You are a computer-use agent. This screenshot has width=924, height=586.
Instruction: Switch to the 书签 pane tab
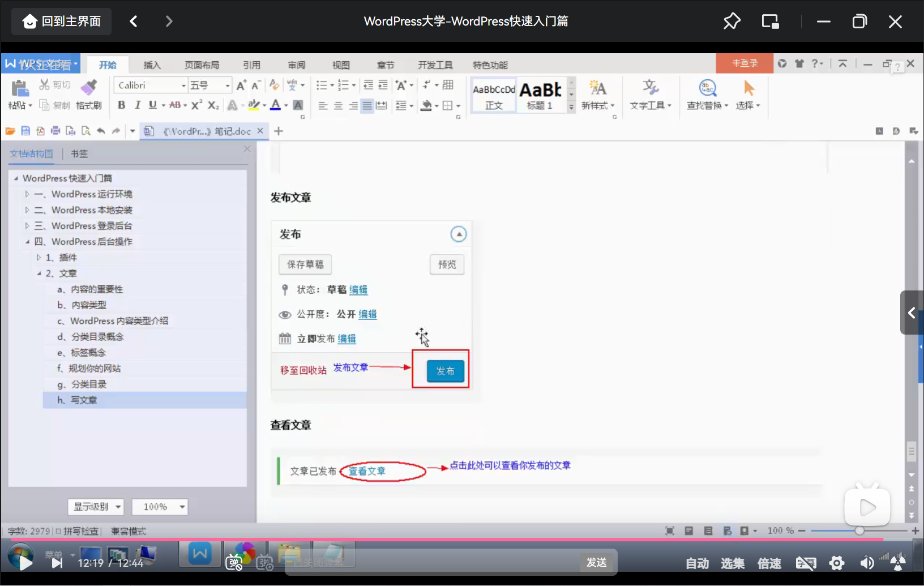[x=79, y=153]
